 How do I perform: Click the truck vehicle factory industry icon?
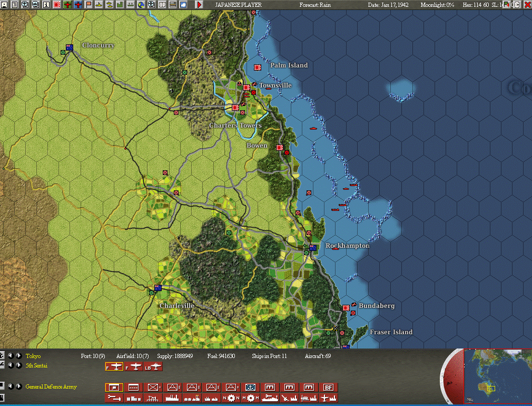(x=309, y=398)
